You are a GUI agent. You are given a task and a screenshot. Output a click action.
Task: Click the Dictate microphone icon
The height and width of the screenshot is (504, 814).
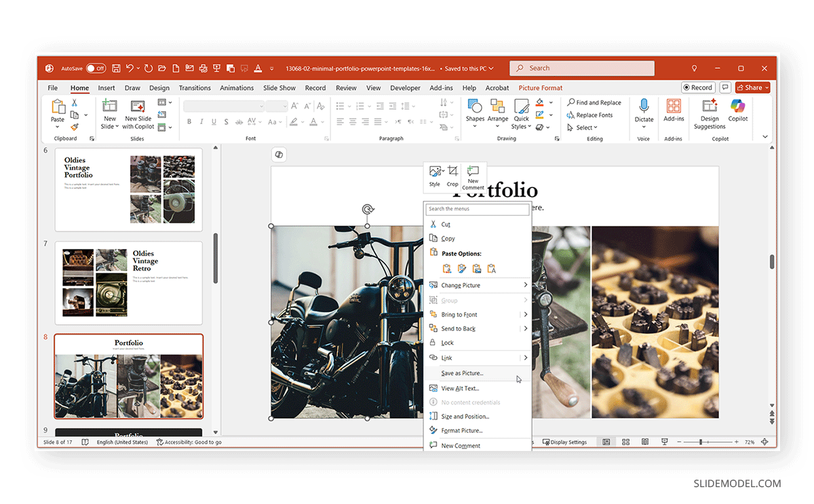coord(644,106)
